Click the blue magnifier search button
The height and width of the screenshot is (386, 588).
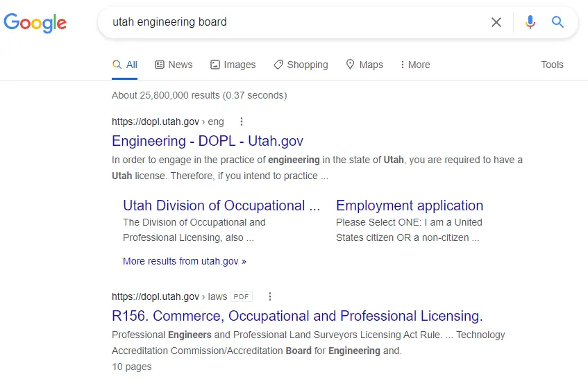click(557, 22)
